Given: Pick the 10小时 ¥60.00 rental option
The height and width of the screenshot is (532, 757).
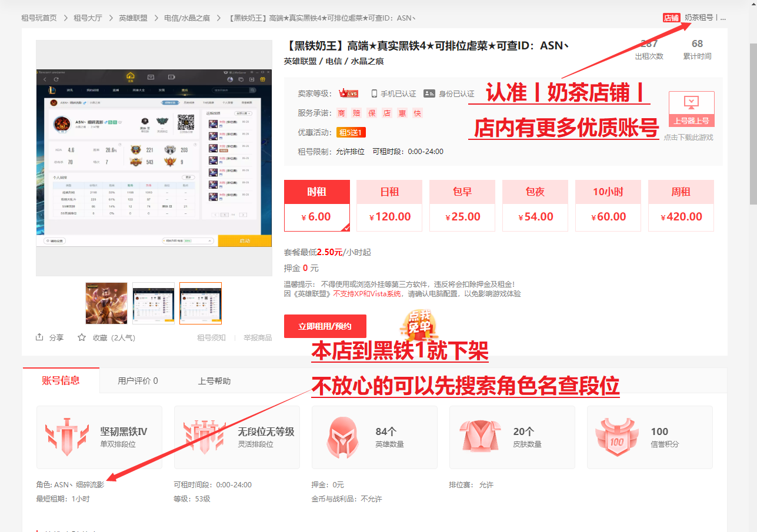Looking at the screenshot, I should [608, 206].
